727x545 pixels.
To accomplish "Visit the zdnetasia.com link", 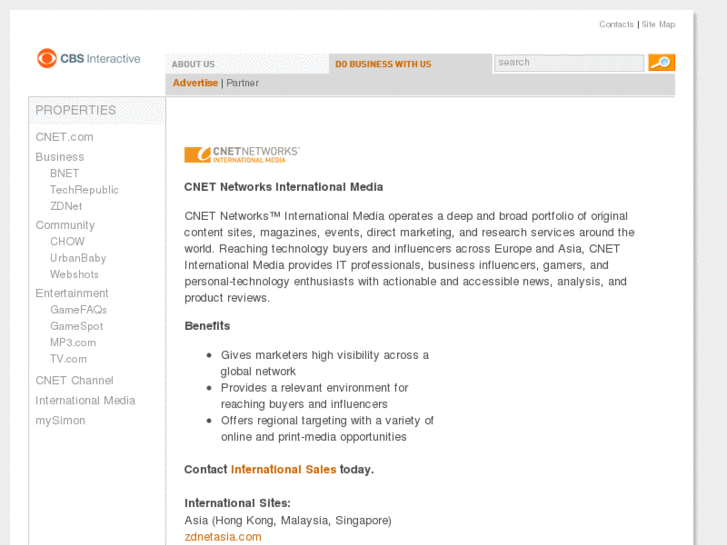I will click(x=223, y=537).
